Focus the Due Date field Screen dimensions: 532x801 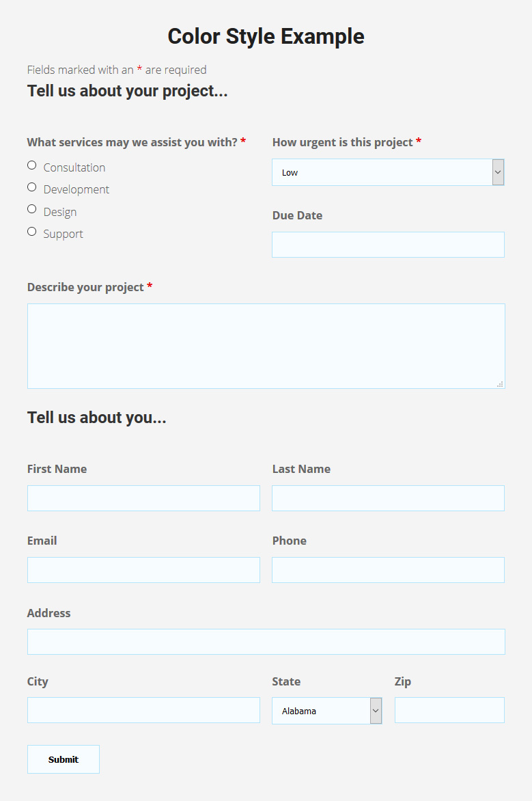click(x=388, y=245)
